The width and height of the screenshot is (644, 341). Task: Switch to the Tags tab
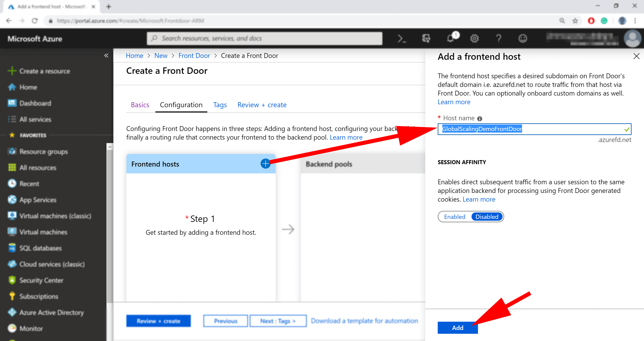(220, 105)
